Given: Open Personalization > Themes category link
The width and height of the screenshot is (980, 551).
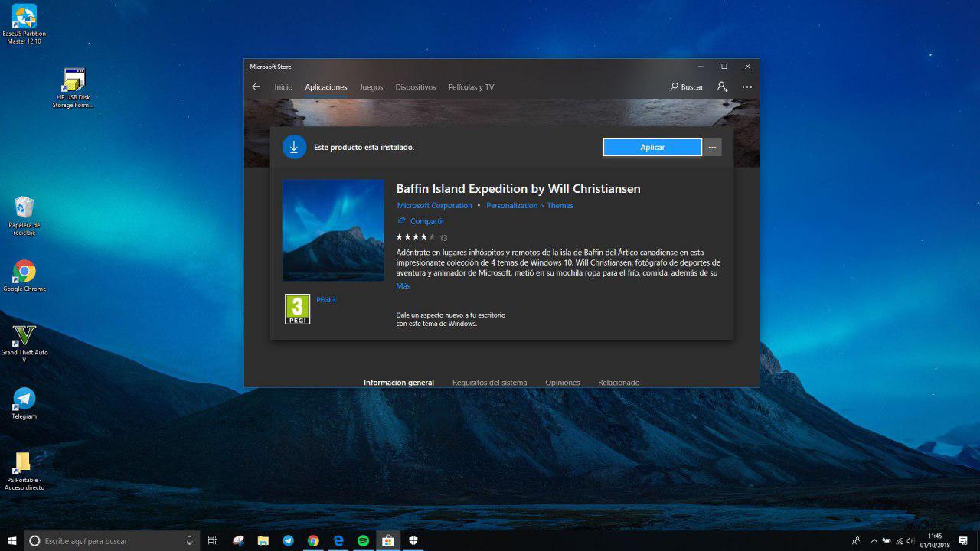Looking at the screenshot, I should click(x=530, y=205).
